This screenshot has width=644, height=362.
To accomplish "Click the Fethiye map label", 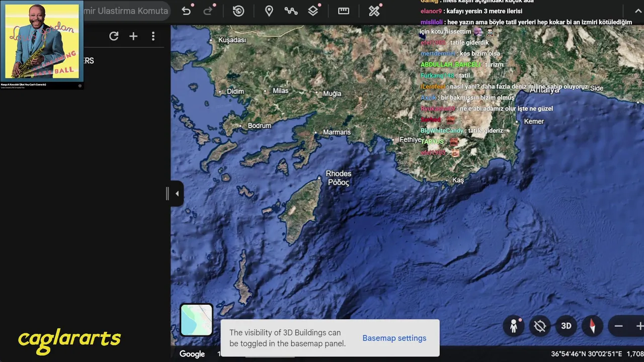I will (410, 140).
